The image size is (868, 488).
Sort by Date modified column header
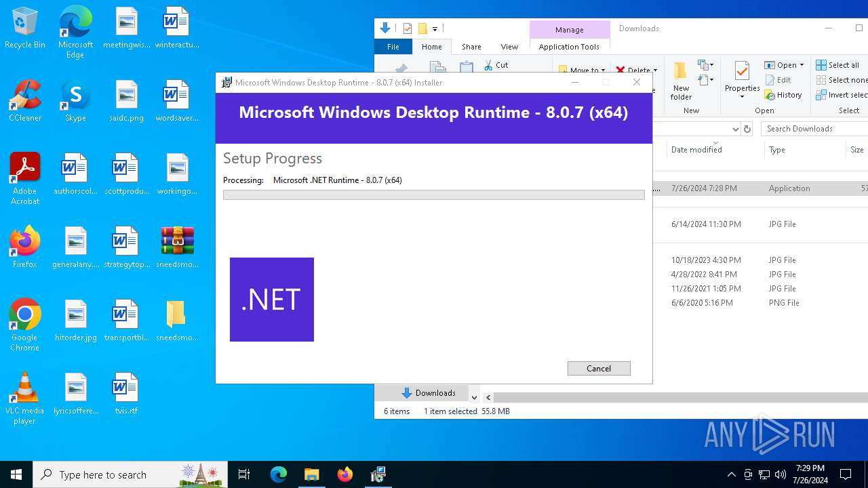click(x=696, y=150)
